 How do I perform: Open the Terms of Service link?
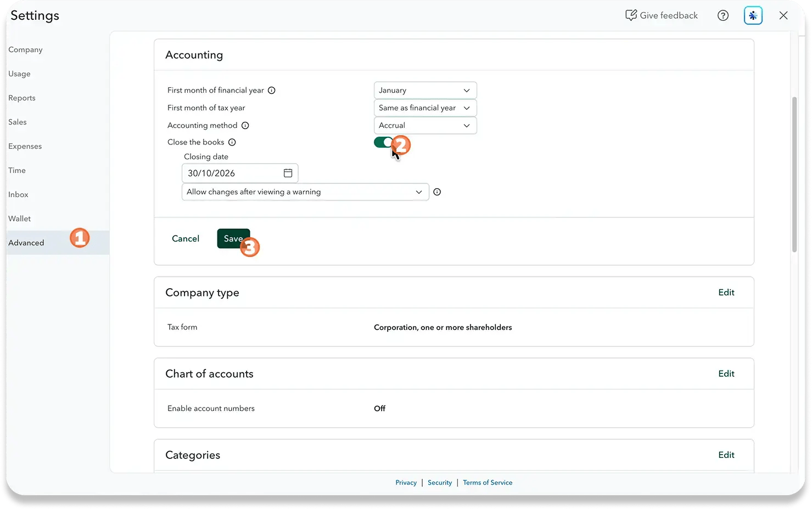coord(488,483)
